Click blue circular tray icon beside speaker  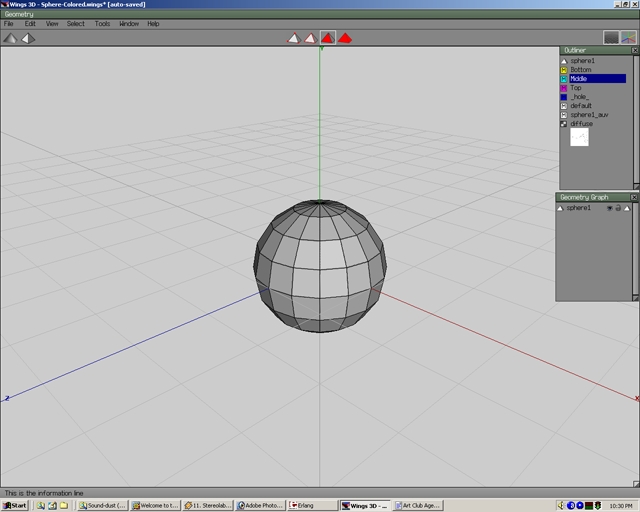pos(571,505)
